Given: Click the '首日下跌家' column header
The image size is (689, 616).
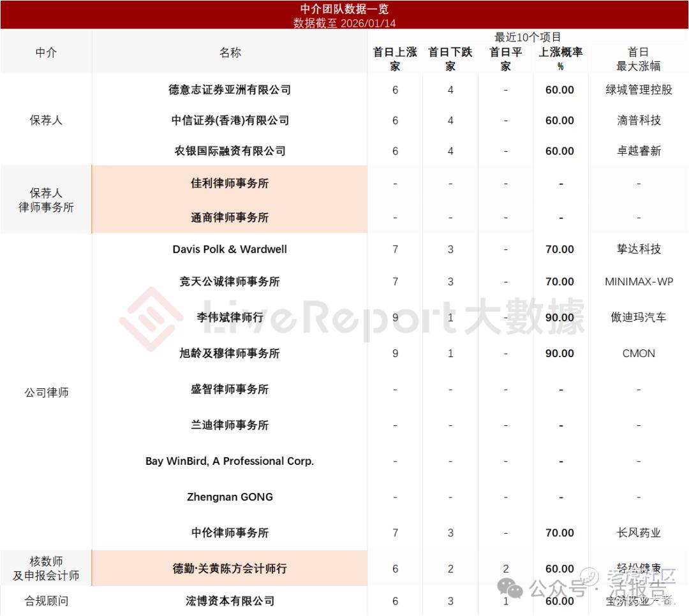Looking at the screenshot, I should click(x=450, y=59).
